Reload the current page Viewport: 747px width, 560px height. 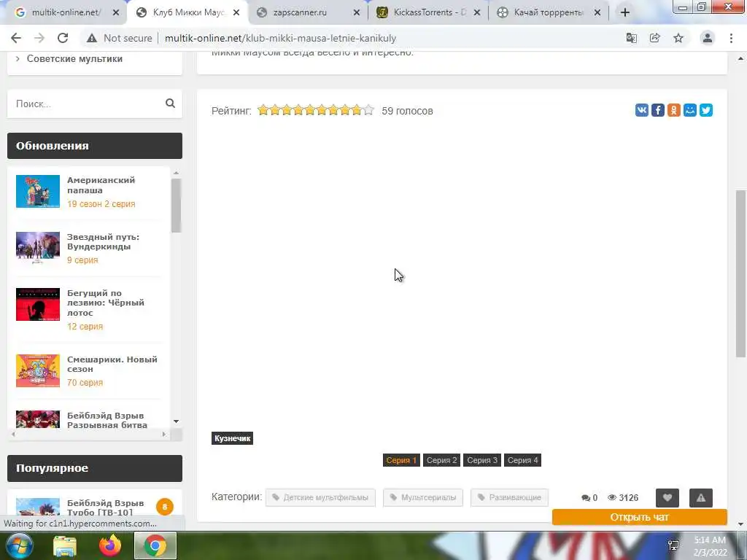[x=63, y=38]
